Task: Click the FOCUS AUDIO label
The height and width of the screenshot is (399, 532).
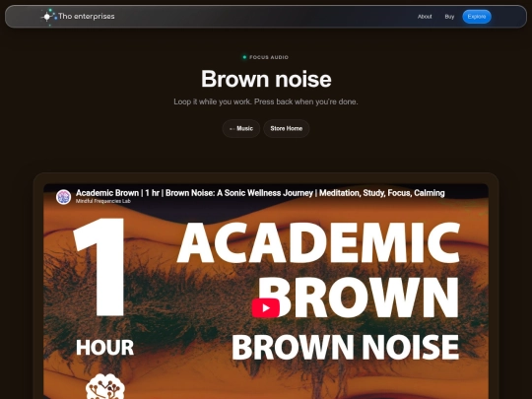Action: tap(269, 57)
